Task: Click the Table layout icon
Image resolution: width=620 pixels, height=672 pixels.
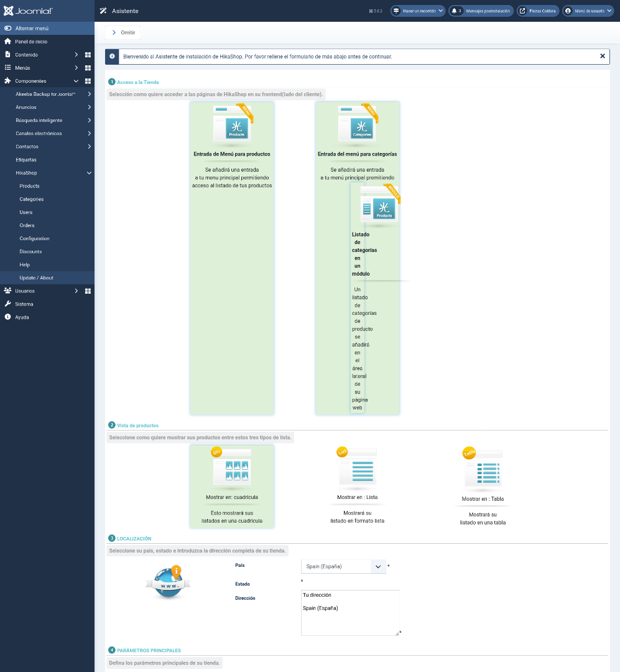Action: pyautogui.click(x=483, y=470)
